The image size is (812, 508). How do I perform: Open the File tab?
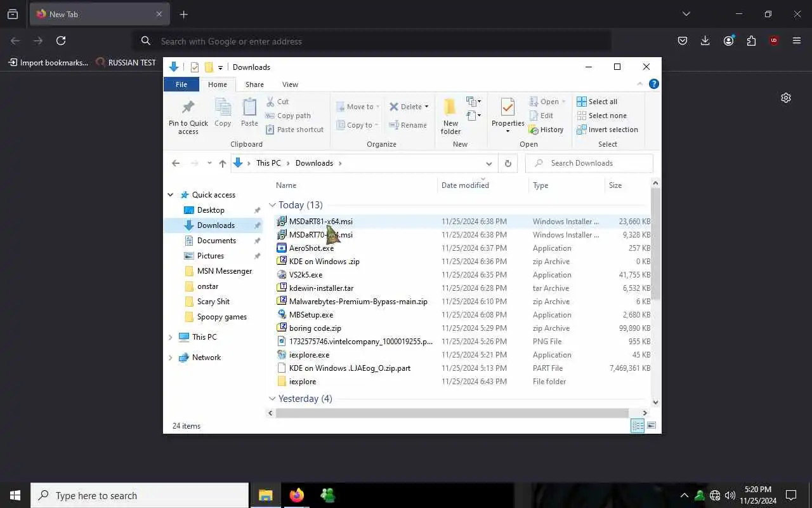181,84
